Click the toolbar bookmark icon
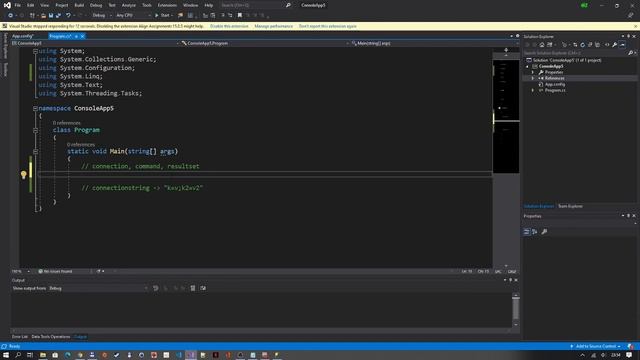The height and width of the screenshot is (360, 640). 240,16
